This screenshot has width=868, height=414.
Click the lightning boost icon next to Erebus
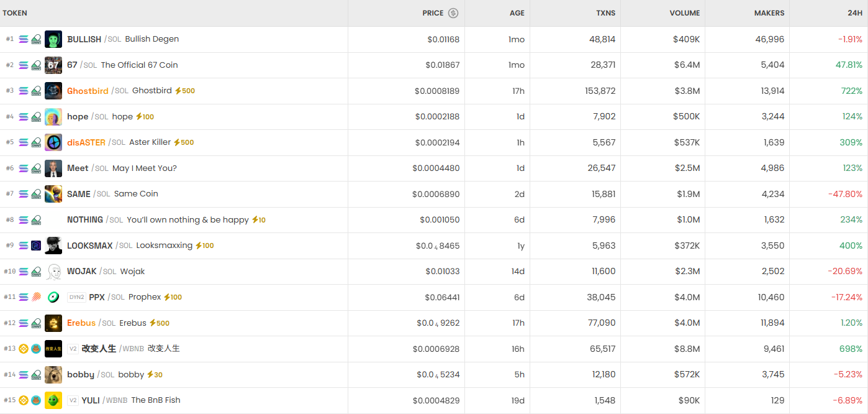pyautogui.click(x=153, y=323)
